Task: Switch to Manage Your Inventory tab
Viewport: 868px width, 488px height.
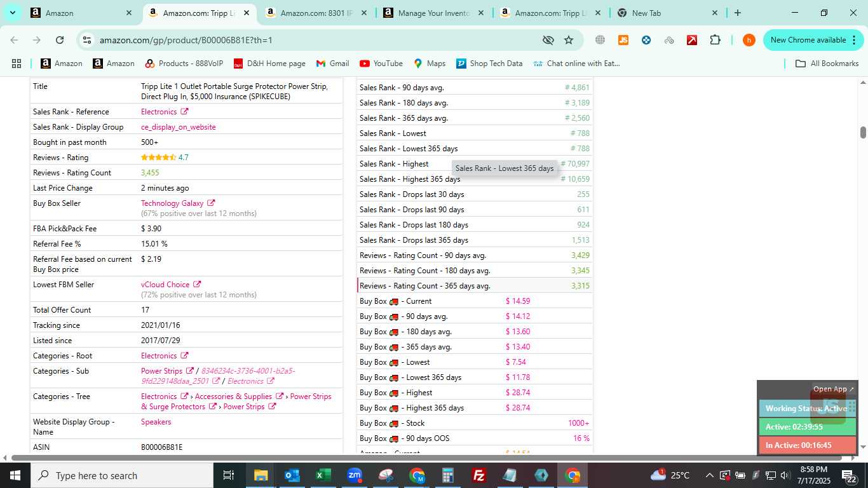Action: [432, 13]
